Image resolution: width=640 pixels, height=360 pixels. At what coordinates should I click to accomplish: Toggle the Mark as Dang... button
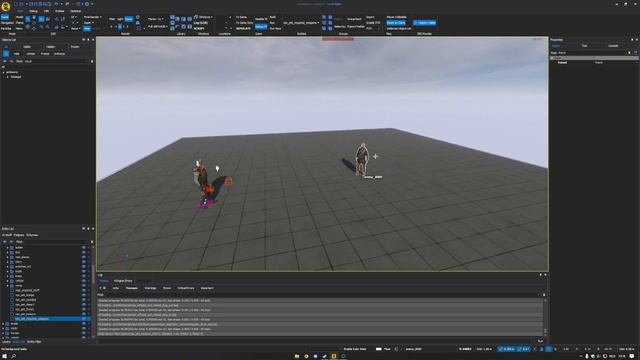coord(396,23)
